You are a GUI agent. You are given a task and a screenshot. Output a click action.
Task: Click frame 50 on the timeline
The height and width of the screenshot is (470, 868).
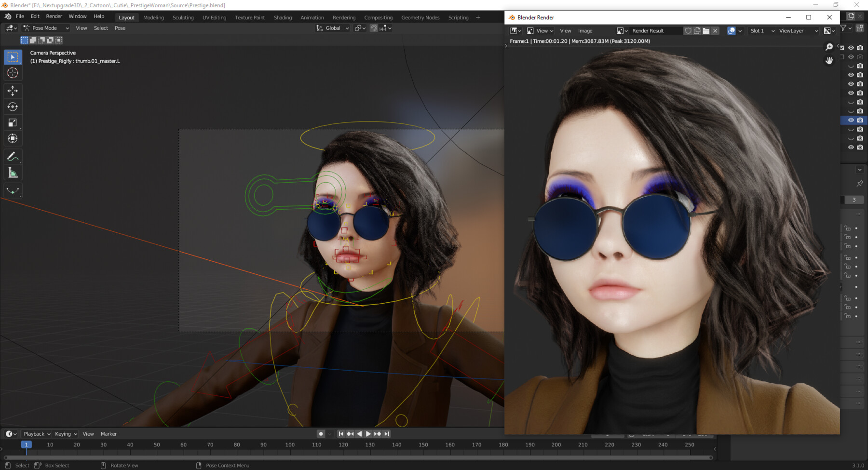pyautogui.click(x=156, y=444)
